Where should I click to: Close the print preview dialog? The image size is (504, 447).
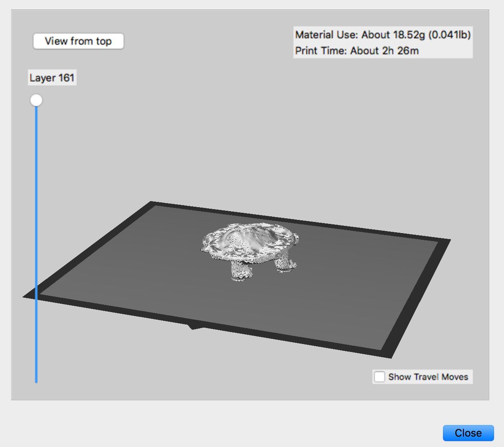pos(468,433)
